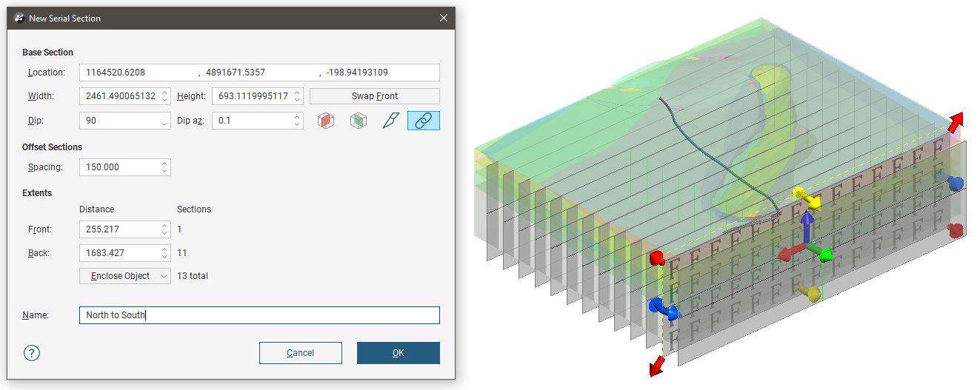Click the red-faced cube orientation icon

coord(325,121)
